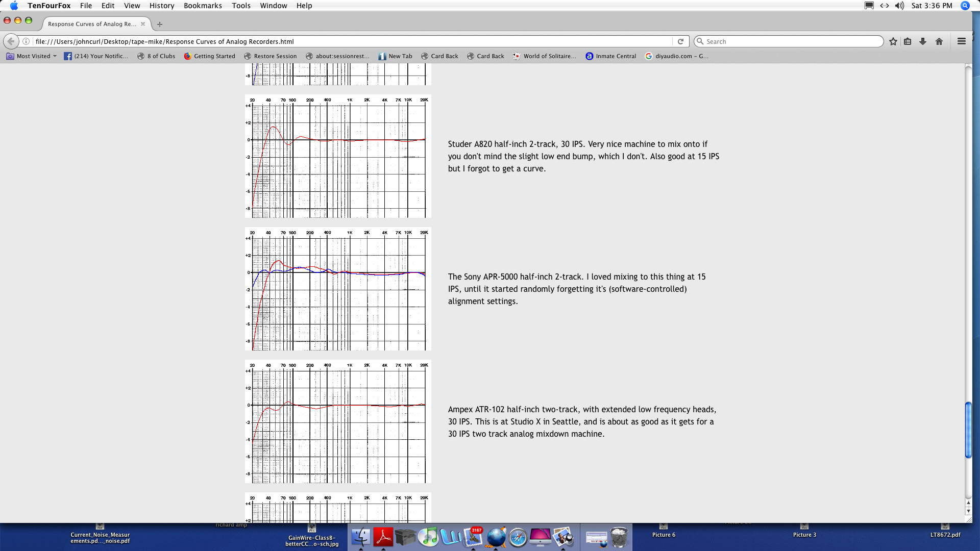Open the printer app in the Dock

(406, 537)
